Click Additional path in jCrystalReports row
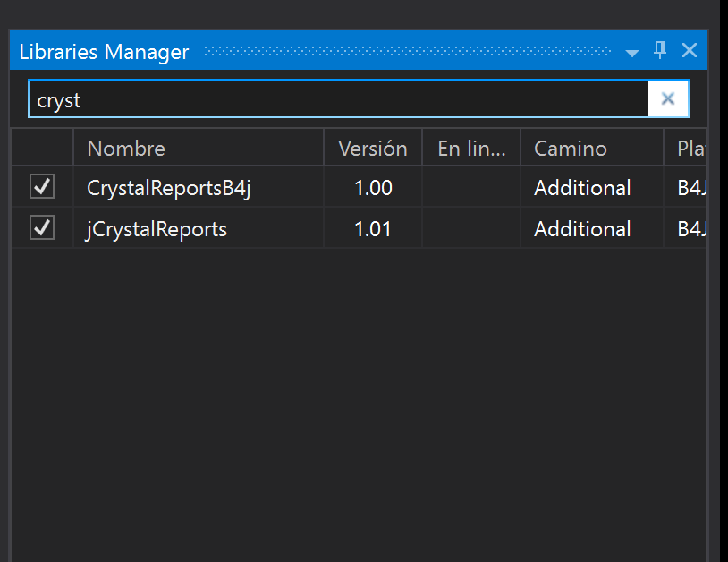728x562 pixels. pos(582,229)
